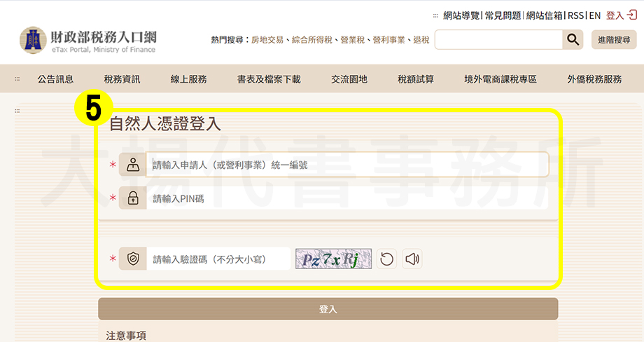Go to 稅額試算 menu item
The image size is (644, 342).
416,79
